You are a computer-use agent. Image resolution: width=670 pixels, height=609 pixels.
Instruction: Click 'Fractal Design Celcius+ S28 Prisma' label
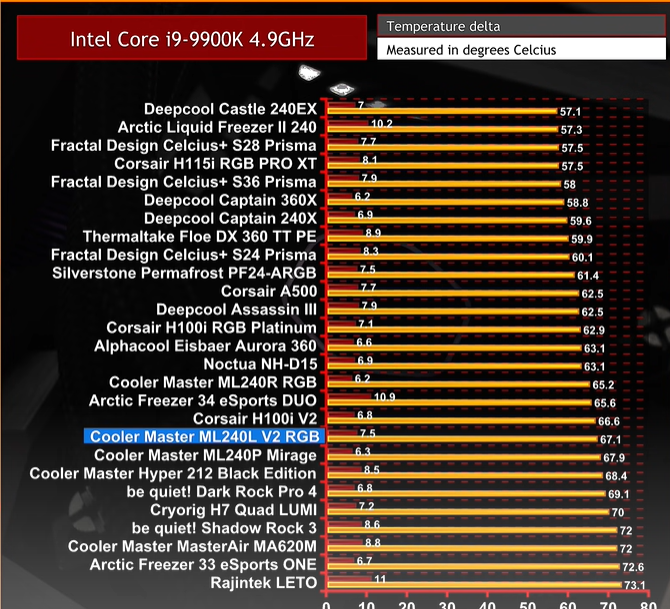[184, 146]
